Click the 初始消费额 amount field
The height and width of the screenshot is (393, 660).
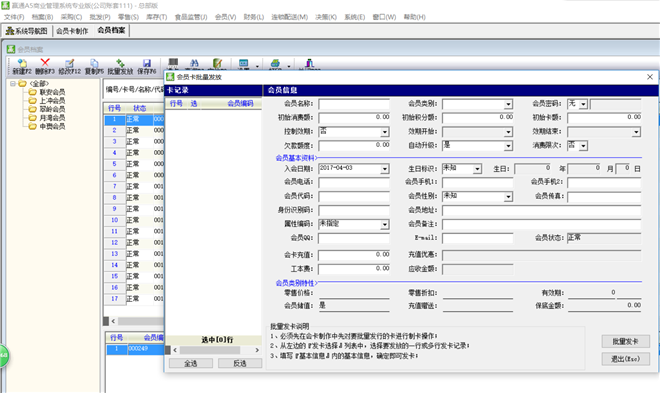click(x=354, y=118)
